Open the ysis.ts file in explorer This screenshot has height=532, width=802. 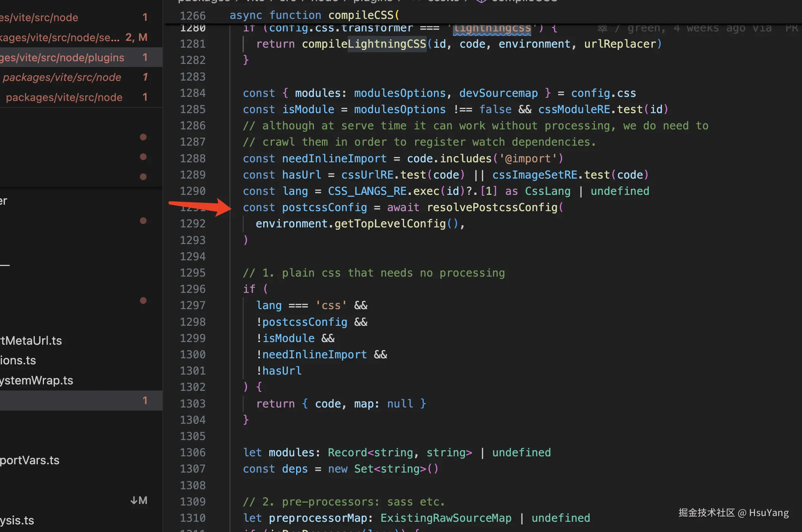click(x=17, y=520)
